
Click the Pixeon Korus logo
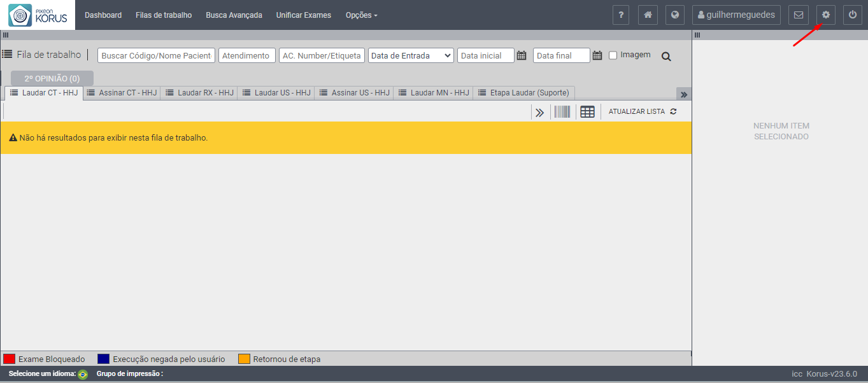pyautogui.click(x=38, y=15)
